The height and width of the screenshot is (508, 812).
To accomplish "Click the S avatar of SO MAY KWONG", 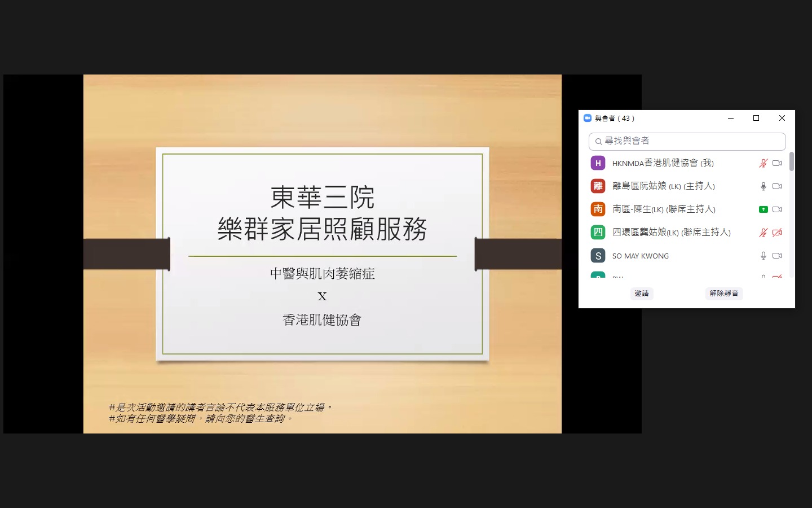I will [x=598, y=256].
